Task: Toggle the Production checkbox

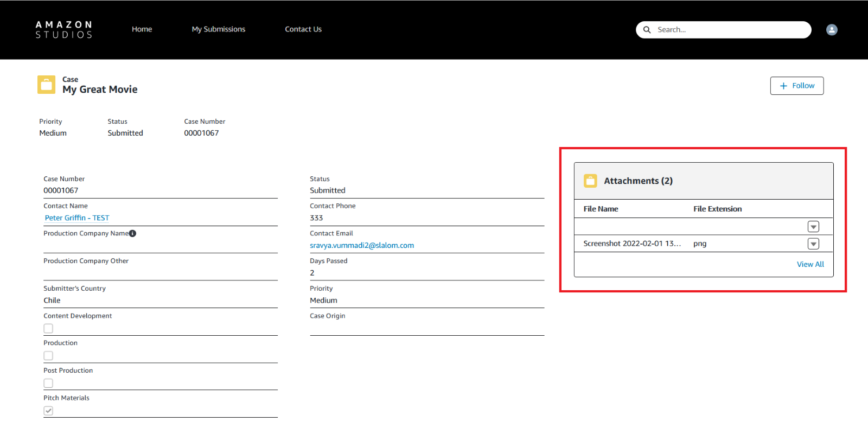Action: pos(48,356)
